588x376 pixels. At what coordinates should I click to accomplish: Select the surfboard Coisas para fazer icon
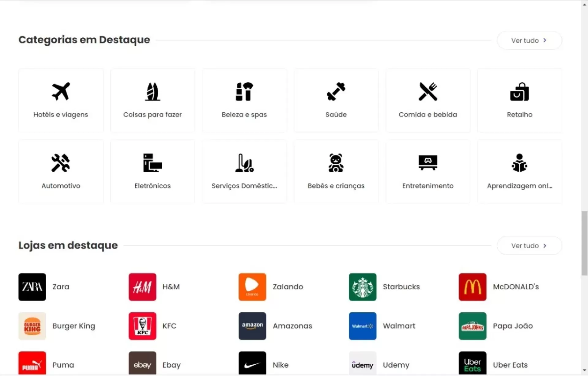tap(153, 91)
